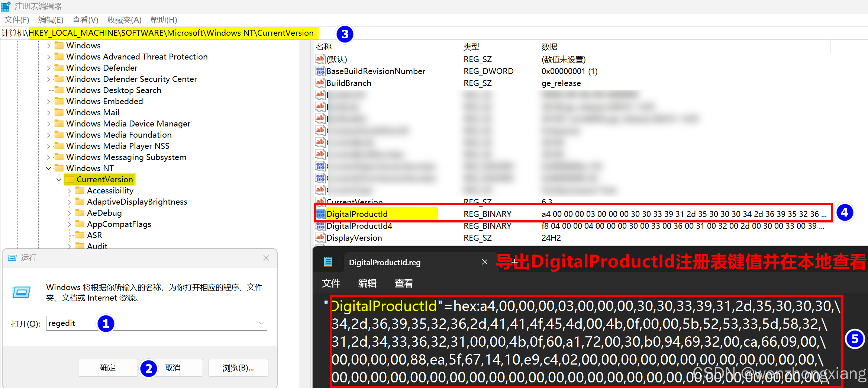
Task: Select the CurrentVersion tree key
Action: click(104, 179)
